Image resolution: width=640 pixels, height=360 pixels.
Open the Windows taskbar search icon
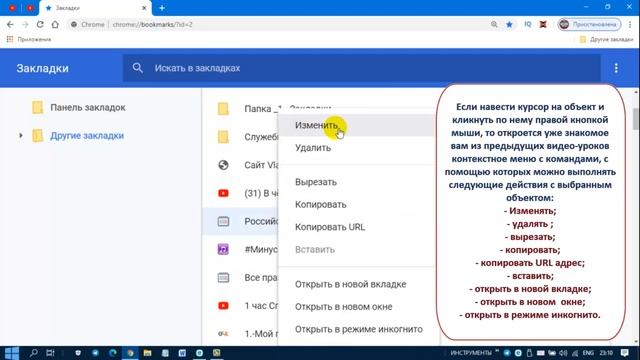coord(33,353)
